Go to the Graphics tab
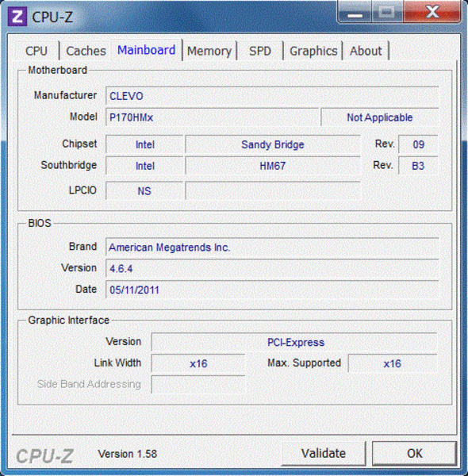The width and height of the screenshot is (468, 476). coord(313,51)
